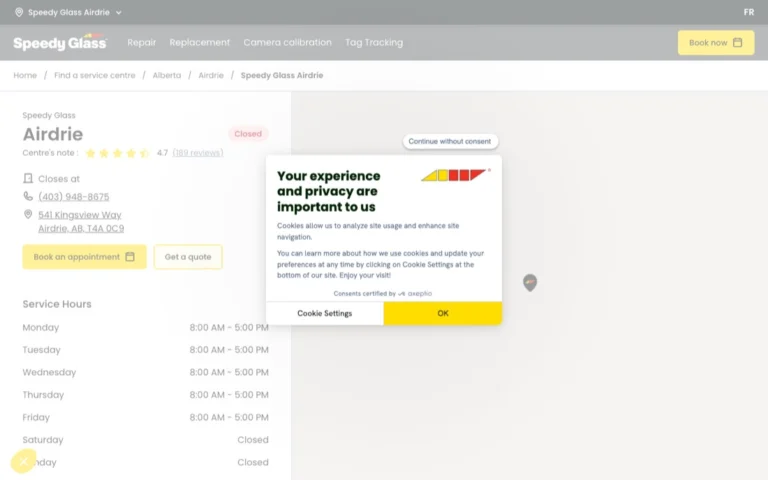Click the map marker pin
The width and height of the screenshot is (768, 480).
coord(530,283)
